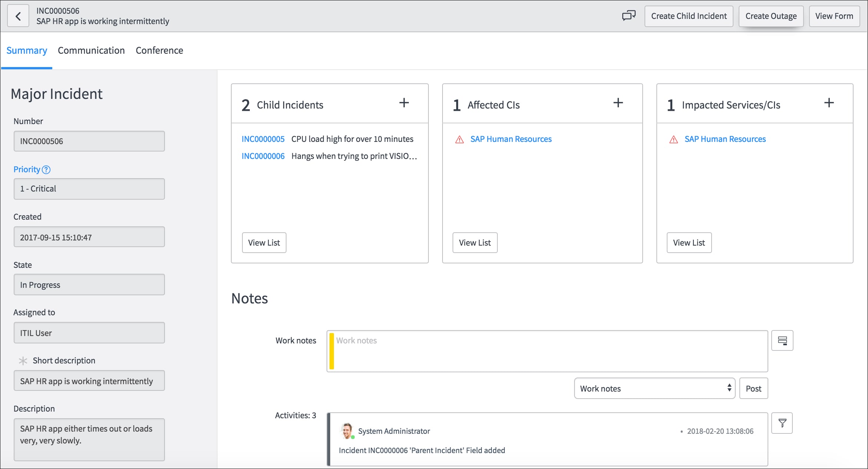Toggle the activity stream display icon
This screenshot has height=469, width=868.
coord(782,340)
